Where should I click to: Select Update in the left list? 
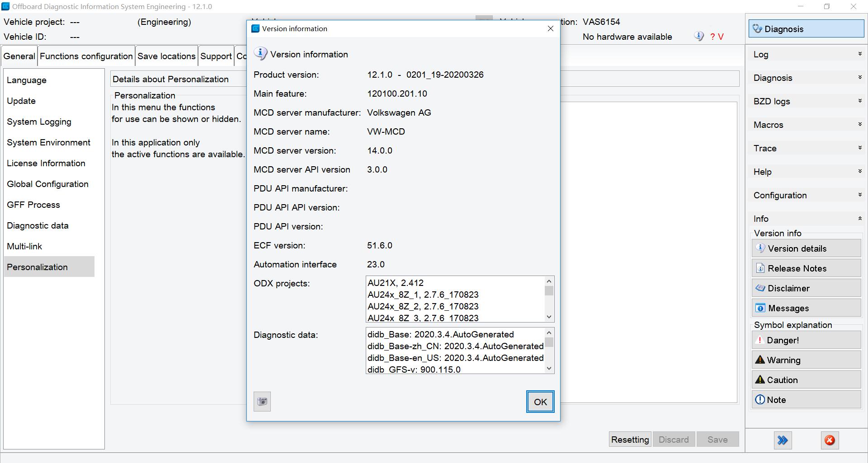(x=49, y=101)
